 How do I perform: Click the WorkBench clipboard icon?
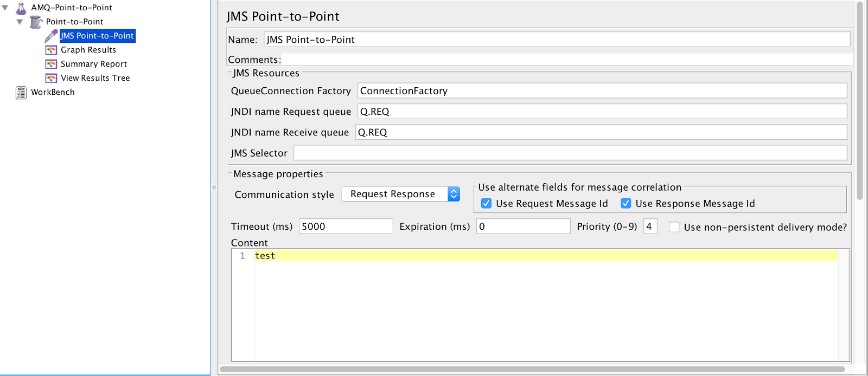tap(21, 93)
